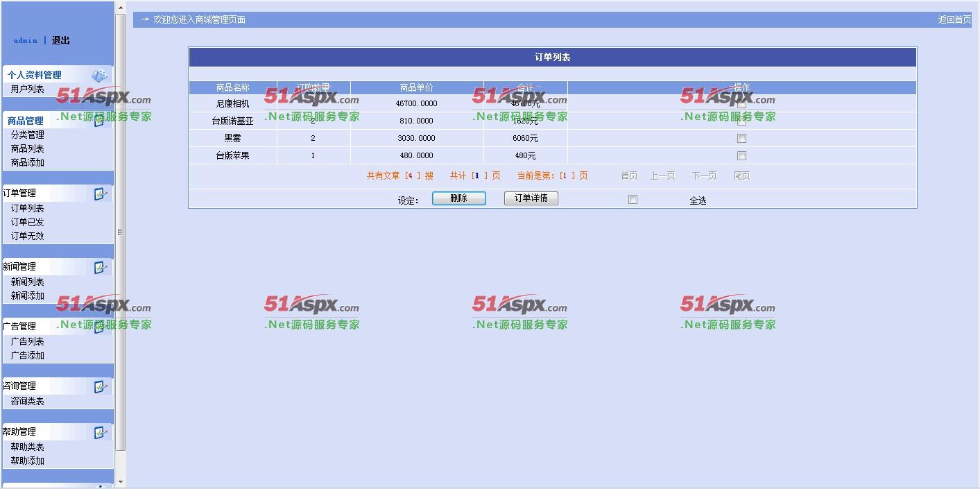Click the 3030.0000 unit price cell
Image resolution: width=980 pixels, height=489 pixels.
coord(417,138)
